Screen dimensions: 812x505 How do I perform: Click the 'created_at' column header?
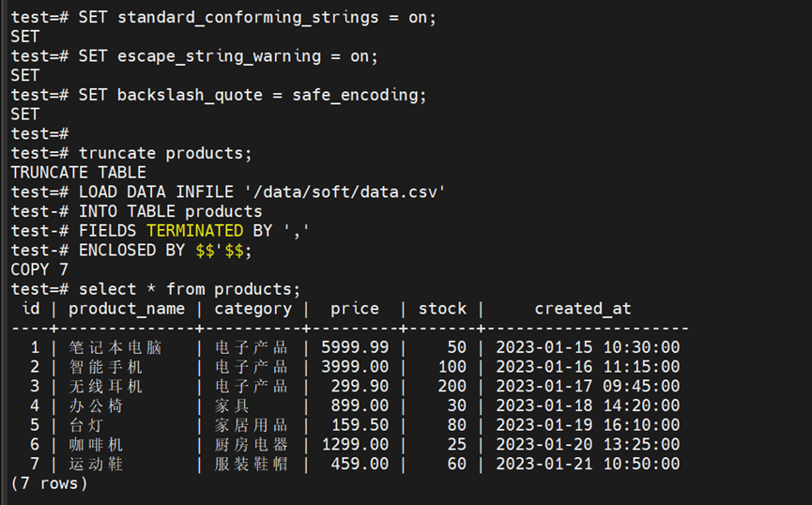pyautogui.click(x=583, y=309)
